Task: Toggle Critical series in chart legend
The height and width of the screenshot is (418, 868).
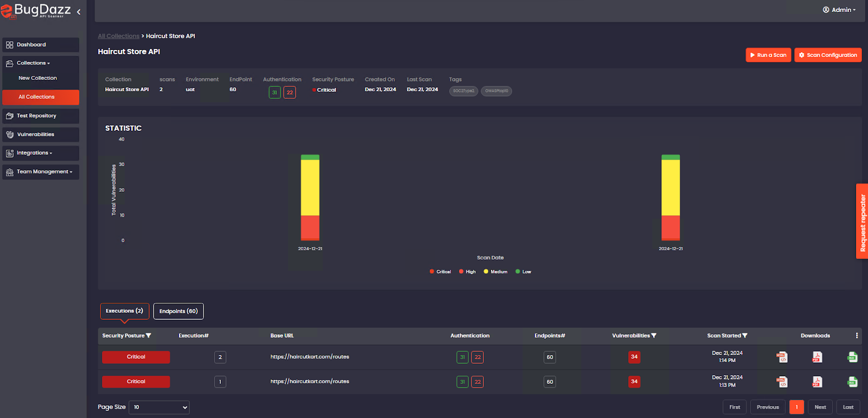Action: 440,271
